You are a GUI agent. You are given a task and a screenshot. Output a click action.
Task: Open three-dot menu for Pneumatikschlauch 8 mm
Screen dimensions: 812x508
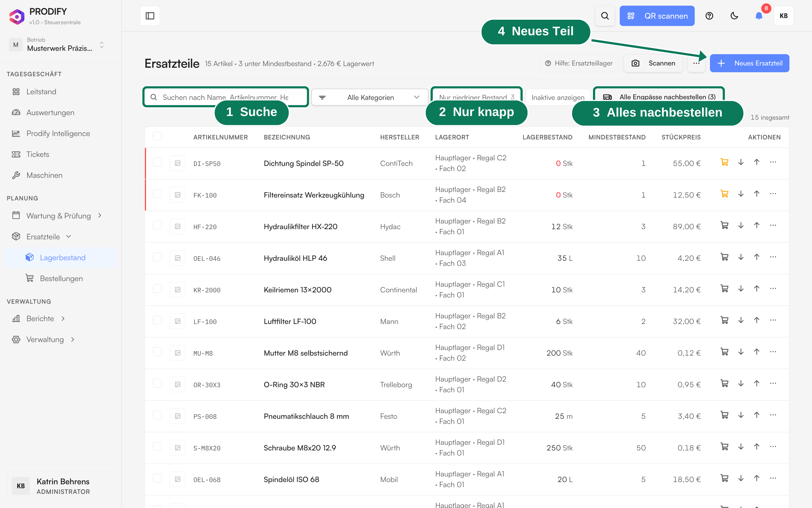tap(773, 415)
